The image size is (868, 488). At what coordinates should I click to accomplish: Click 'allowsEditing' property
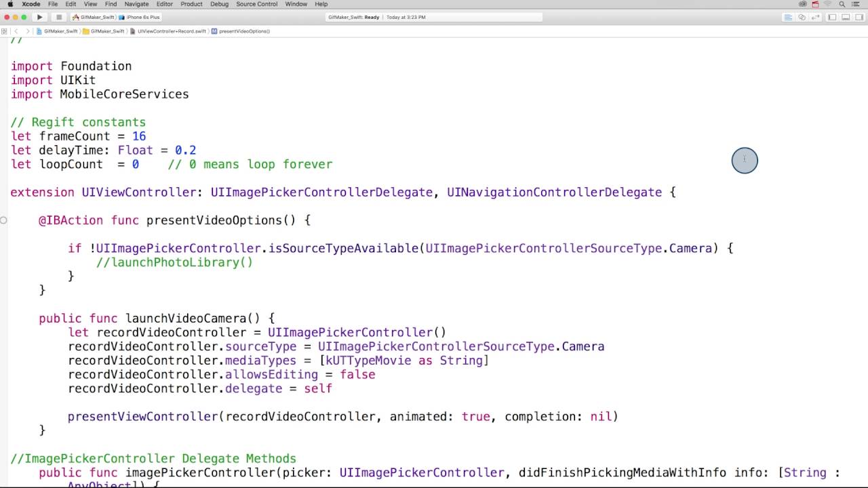coord(271,375)
